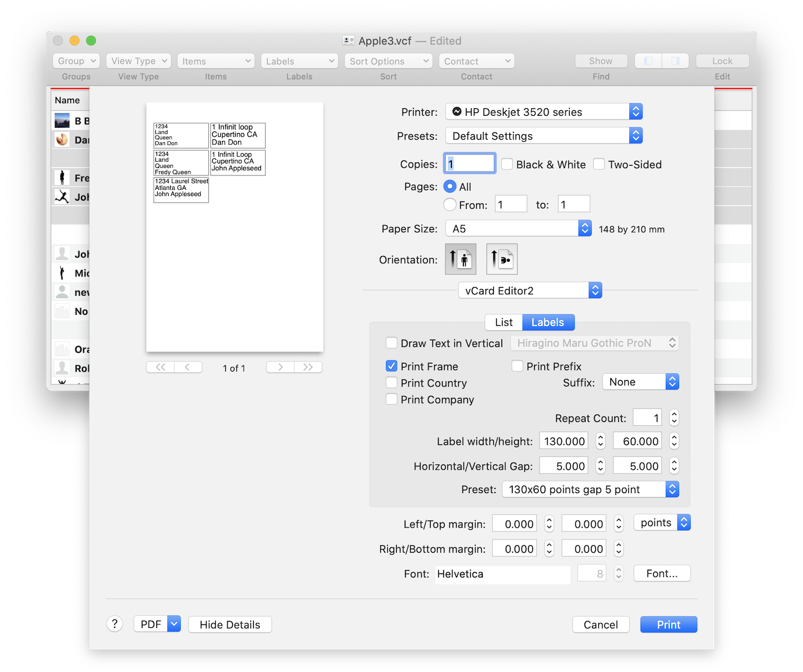This screenshot has width=803, height=672.
Task: Open vCard Editor2 options dropdown
Action: coord(530,290)
